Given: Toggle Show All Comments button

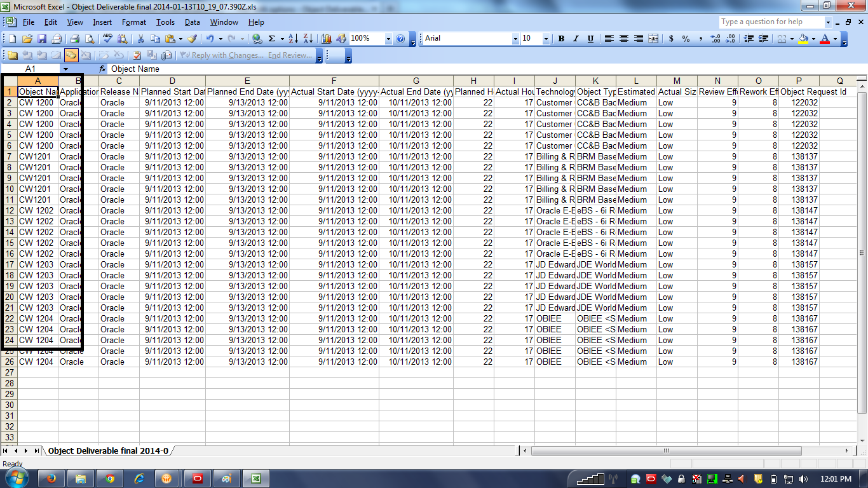Looking at the screenshot, I should tap(71, 55).
